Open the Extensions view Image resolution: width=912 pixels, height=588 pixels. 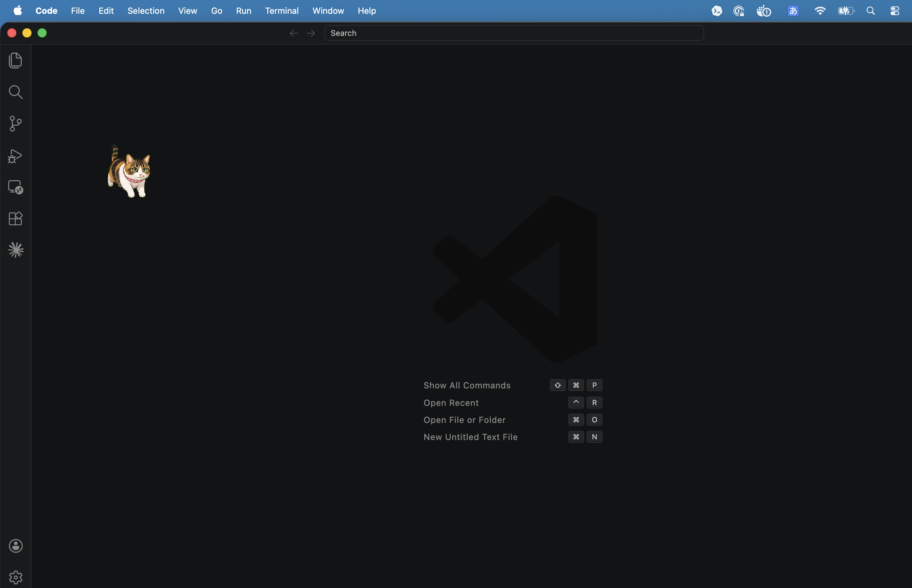pyautogui.click(x=15, y=218)
